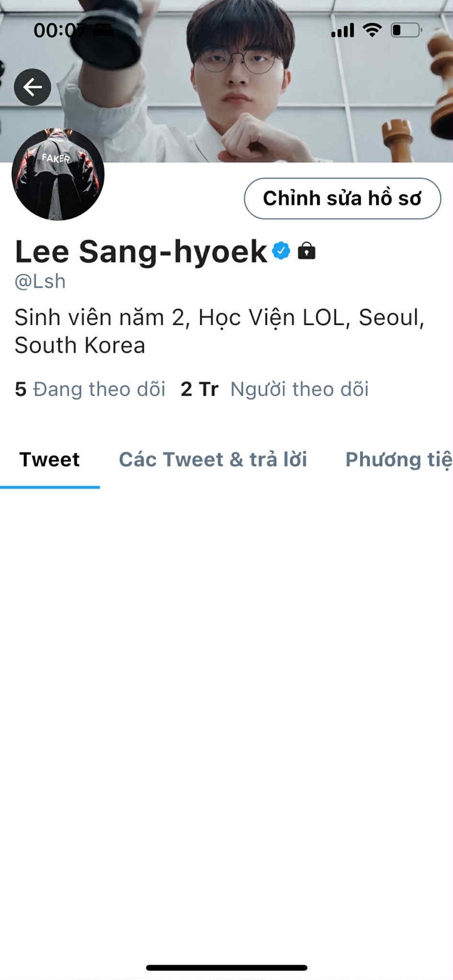
Task: Tap the battery indicator icon
Action: click(x=407, y=30)
